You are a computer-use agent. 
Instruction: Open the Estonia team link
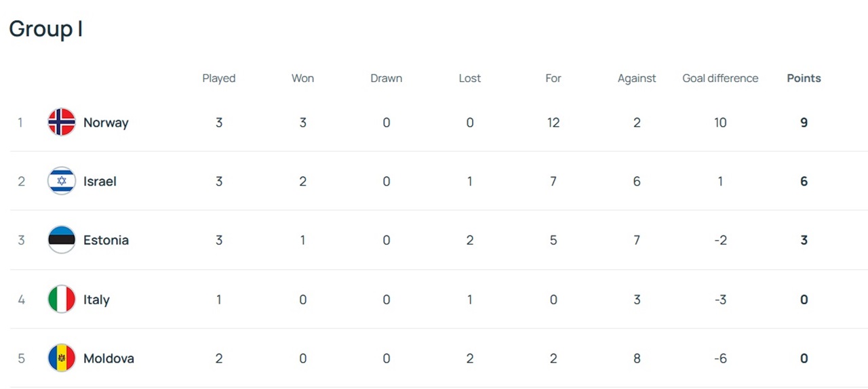(x=106, y=240)
